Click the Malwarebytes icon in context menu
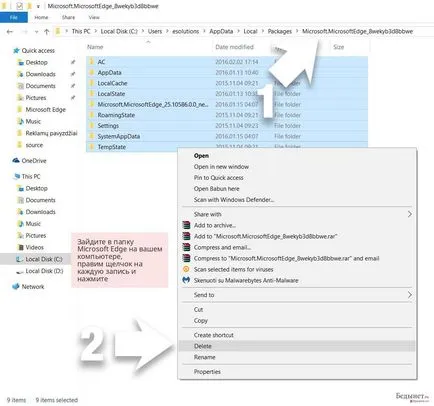 click(186, 280)
